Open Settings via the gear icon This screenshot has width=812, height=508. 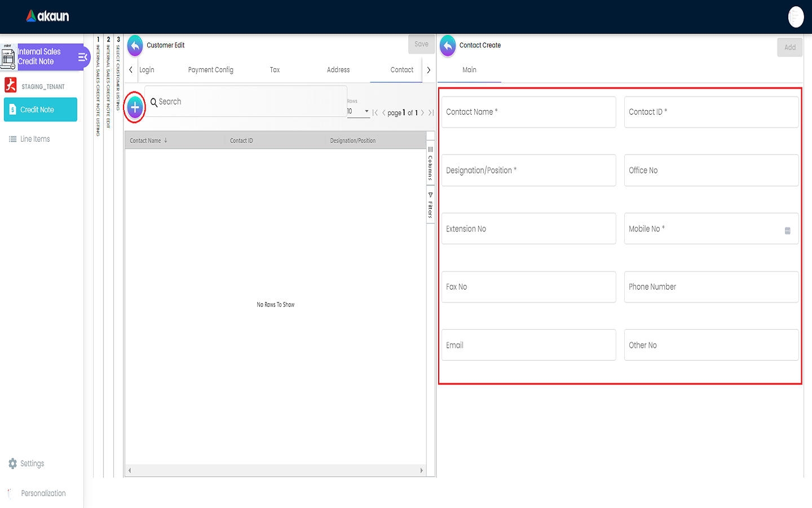tap(12, 463)
